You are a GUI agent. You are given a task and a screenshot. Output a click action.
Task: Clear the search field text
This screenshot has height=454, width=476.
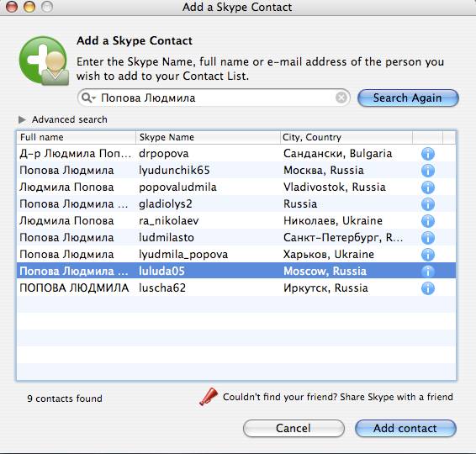pos(341,98)
